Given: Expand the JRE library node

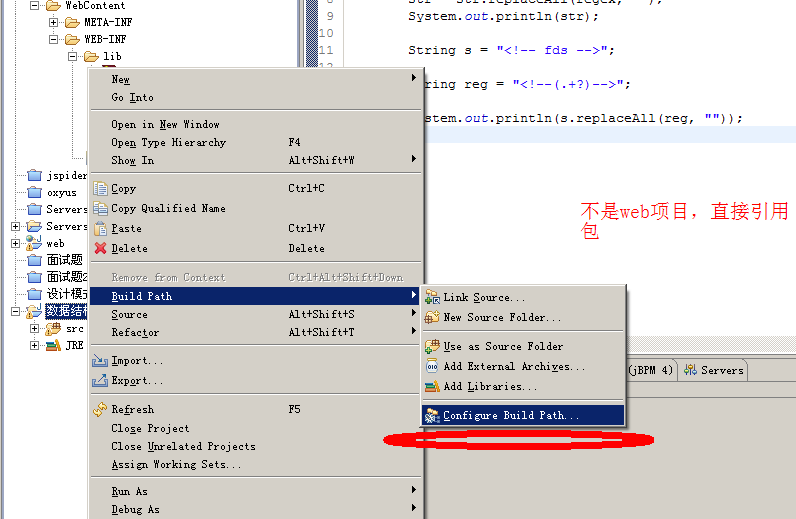Looking at the screenshot, I should click(35, 345).
